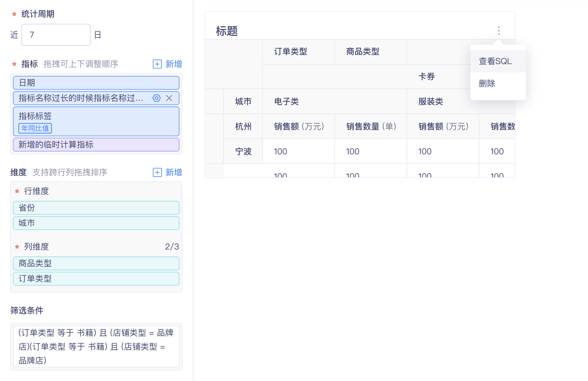Choose 查看SQL from the popup menu
Viewport: 588px width, 381px height.
click(498, 61)
